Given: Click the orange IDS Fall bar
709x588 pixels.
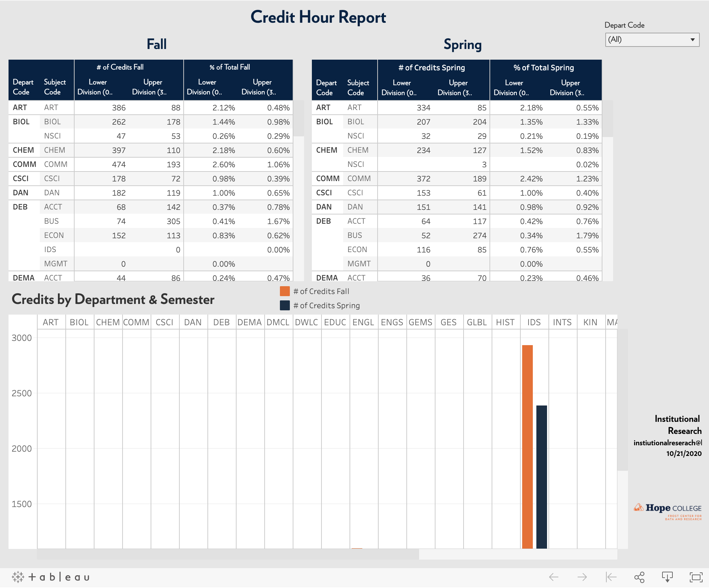Looking at the screenshot, I should pyautogui.click(x=527, y=447).
